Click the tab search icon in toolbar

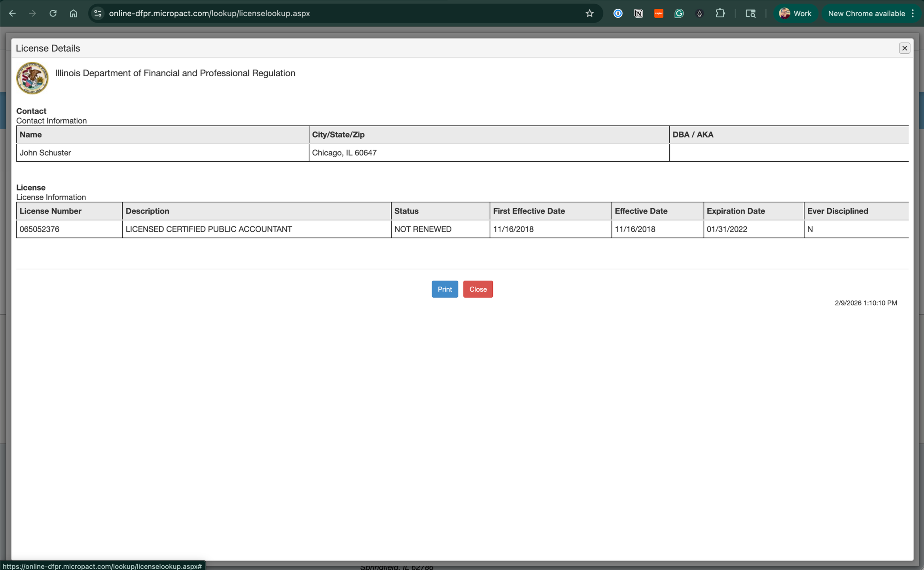pos(750,13)
